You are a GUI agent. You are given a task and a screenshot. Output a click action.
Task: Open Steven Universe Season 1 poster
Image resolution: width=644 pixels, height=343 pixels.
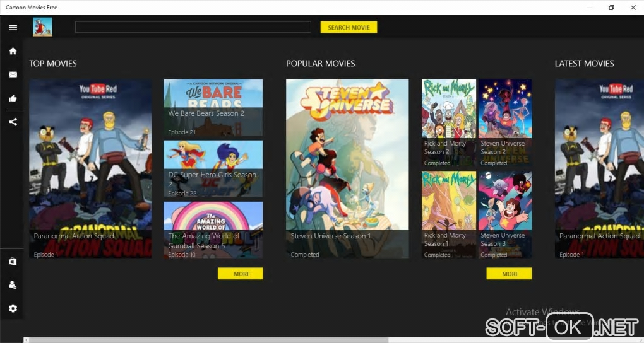coord(347,168)
